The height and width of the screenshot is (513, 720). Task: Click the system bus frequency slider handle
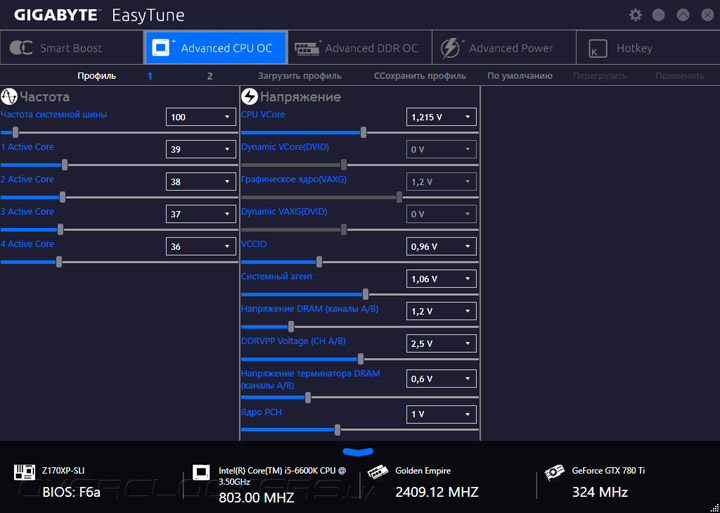pyautogui.click(x=16, y=132)
